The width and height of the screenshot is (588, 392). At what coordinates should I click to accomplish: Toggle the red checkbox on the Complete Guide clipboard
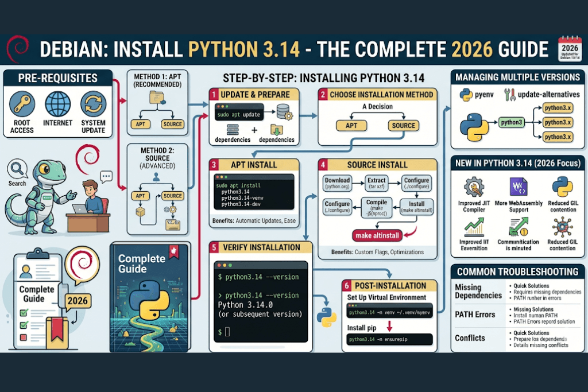tap(23, 337)
